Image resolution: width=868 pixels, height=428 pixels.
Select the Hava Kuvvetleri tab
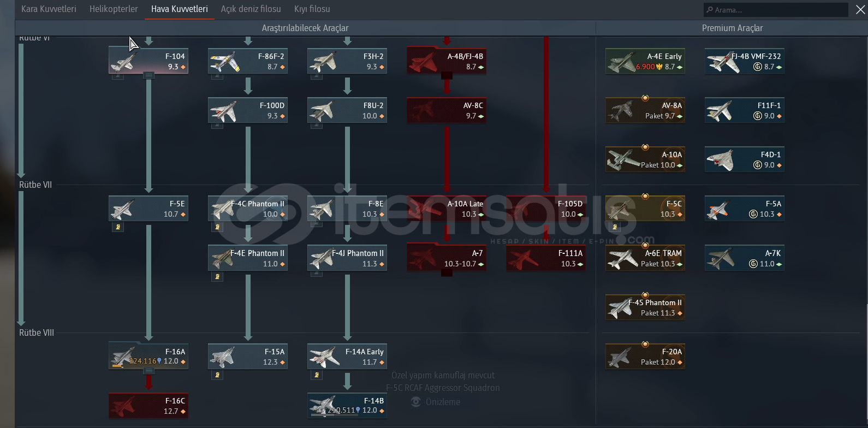pos(180,9)
